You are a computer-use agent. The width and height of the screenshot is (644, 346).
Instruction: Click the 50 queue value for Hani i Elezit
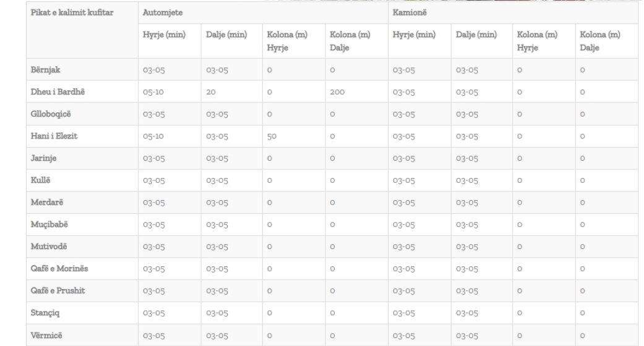tap(272, 137)
